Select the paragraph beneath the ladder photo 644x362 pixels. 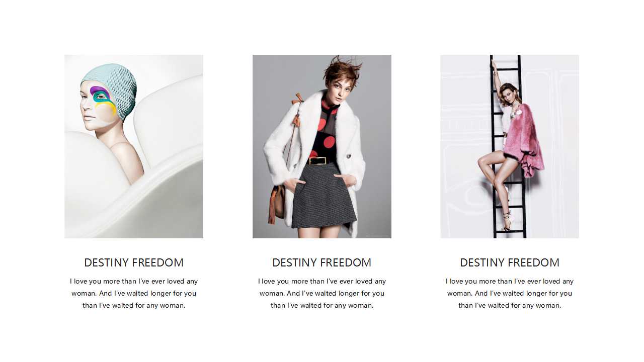[x=510, y=293]
